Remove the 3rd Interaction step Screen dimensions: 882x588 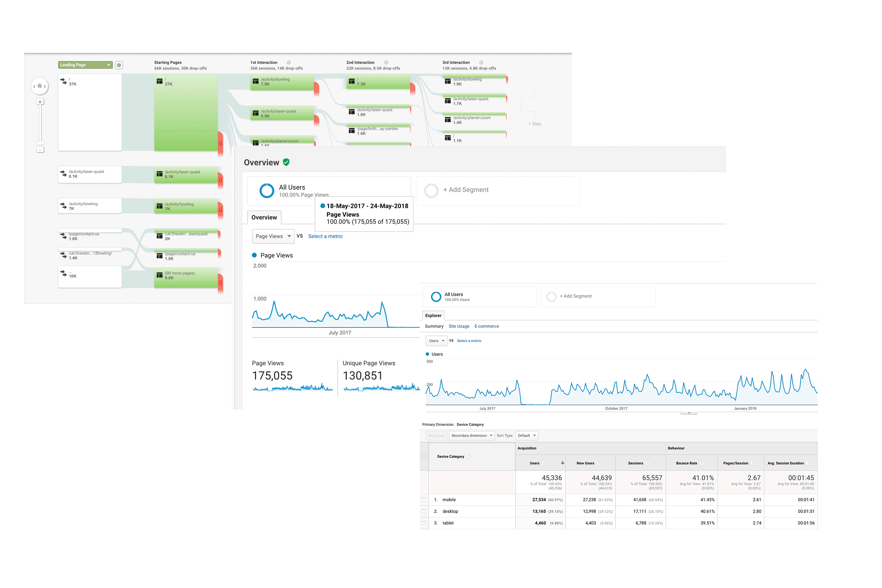tap(481, 62)
